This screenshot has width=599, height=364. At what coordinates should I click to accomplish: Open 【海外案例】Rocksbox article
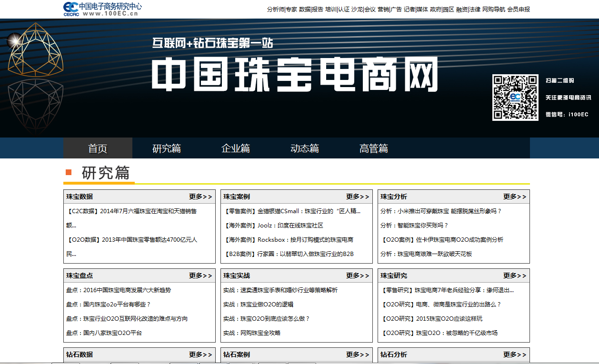pyautogui.click(x=288, y=239)
